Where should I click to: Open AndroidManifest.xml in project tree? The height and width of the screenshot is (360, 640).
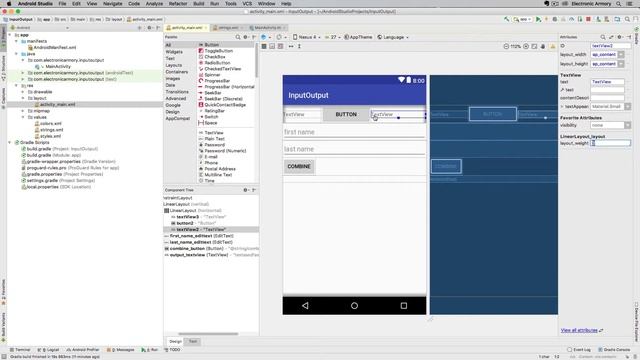click(x=54, y=47)
